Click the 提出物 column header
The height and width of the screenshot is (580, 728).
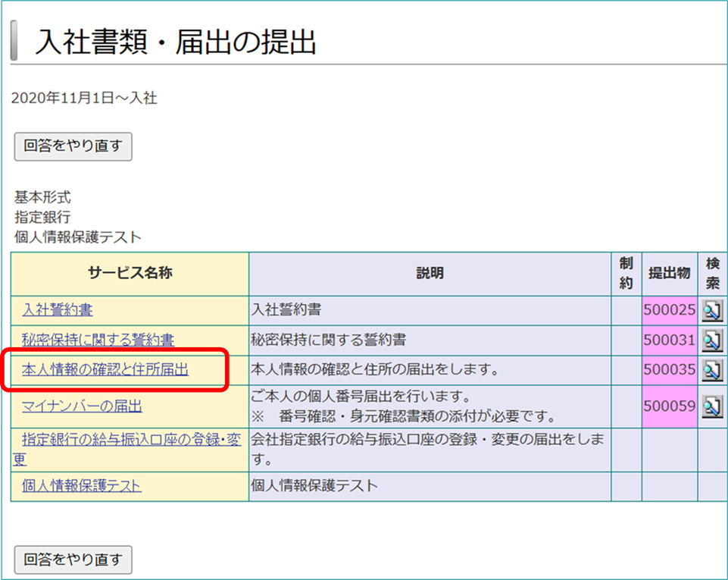669,274
